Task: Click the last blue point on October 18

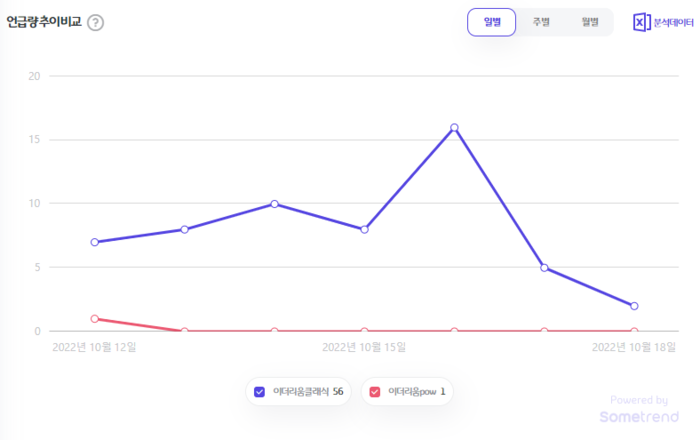Action: tap(634, 306)
